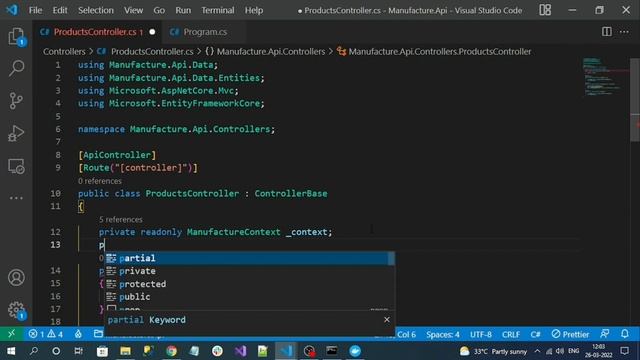640x360 pixels.
Task: Open the Run menu
Action: click(x=183, y=10)
